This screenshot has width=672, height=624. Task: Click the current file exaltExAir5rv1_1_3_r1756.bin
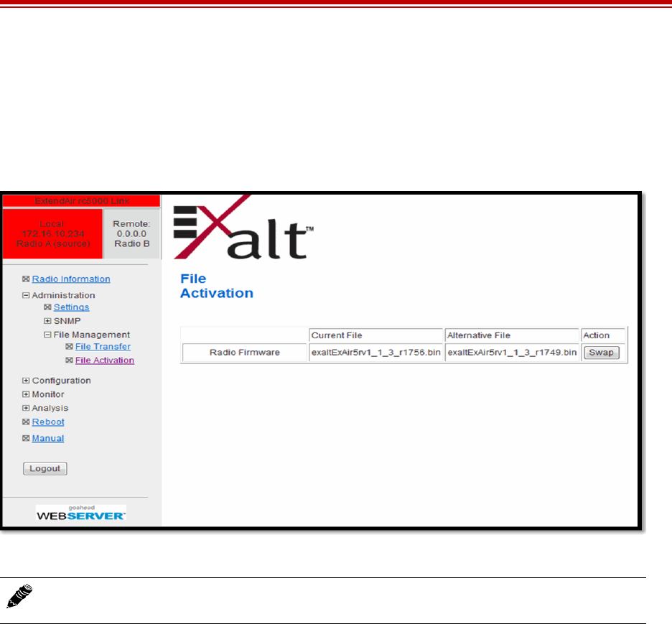click(x=376, y=353)
